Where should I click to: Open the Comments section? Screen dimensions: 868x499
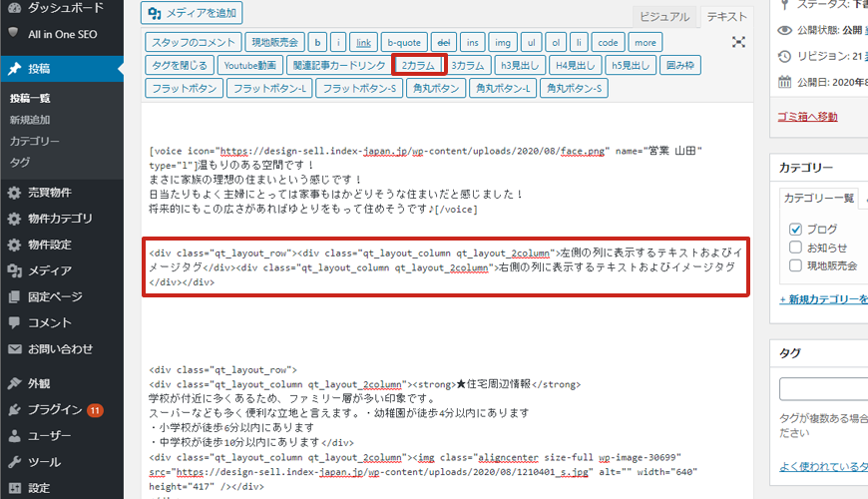[x=49, y=322]
